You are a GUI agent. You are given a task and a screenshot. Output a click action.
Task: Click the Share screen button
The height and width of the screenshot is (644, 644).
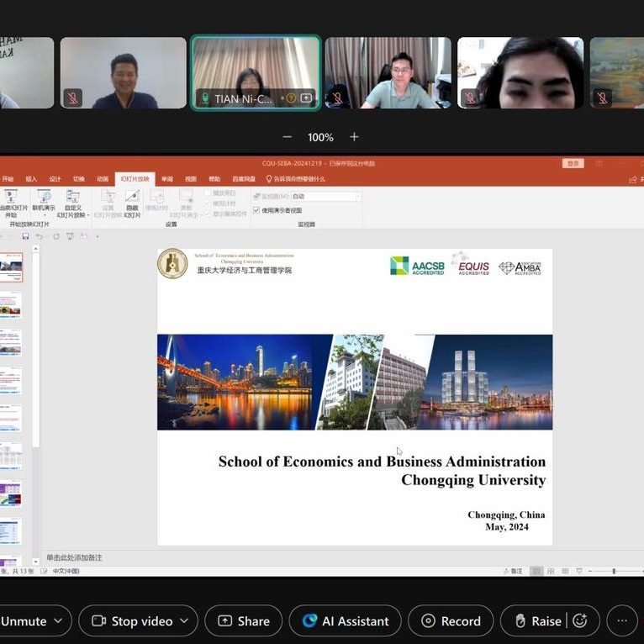(x=244, y=621)
